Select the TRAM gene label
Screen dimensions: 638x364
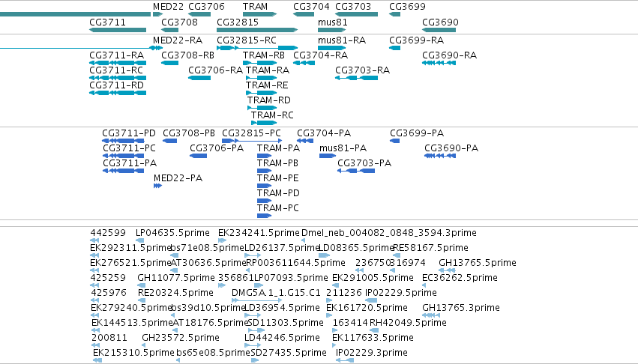click(255, 7)
